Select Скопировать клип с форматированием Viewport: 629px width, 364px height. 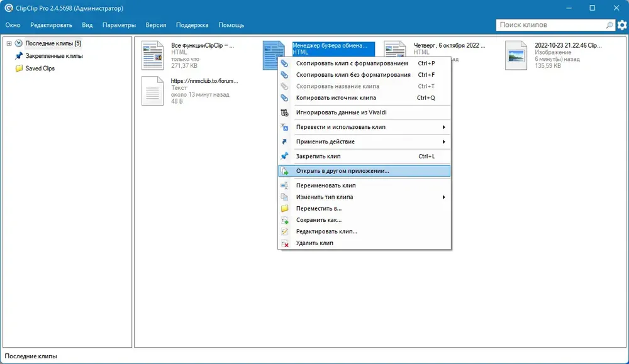[364, 63]
